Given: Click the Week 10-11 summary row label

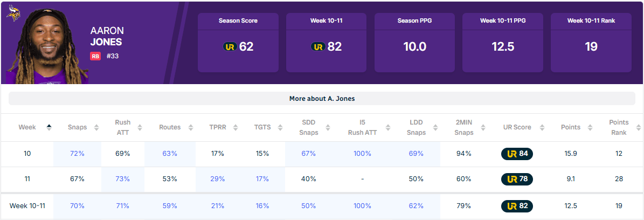Looking at the screenshot, I should coord(27,206).
